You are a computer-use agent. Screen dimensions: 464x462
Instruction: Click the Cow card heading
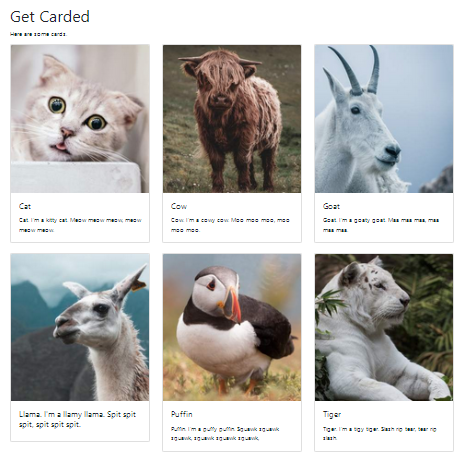click(179, 206)
